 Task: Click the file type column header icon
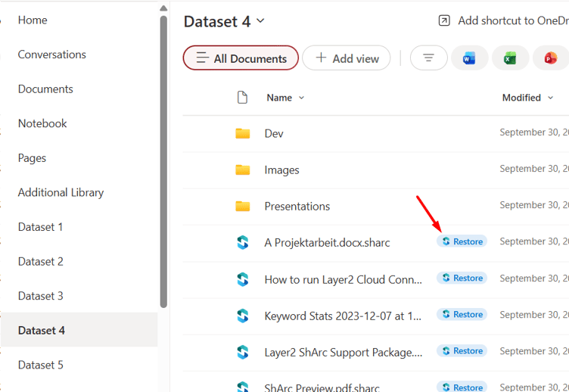coord(242,98)
